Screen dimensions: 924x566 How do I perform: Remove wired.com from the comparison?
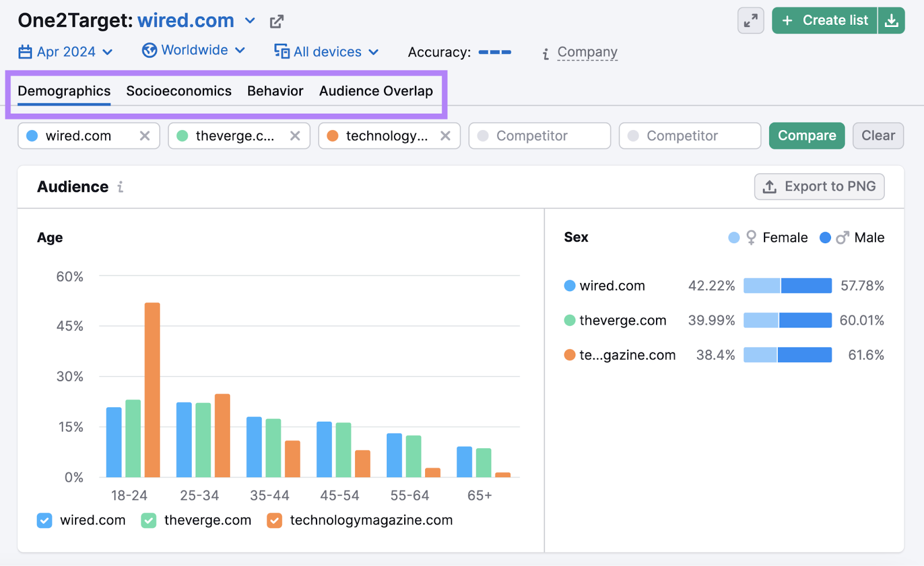pyautogui.click(x=145, y=136)
